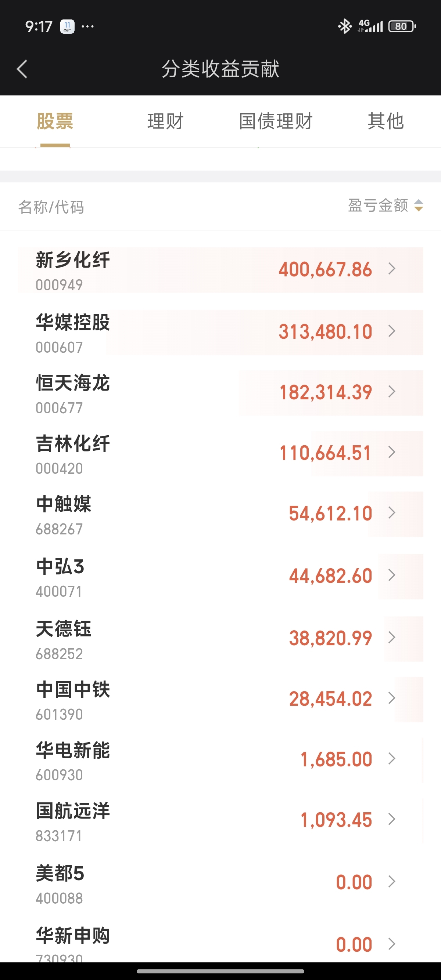
Task: Select the 其他 tab
Action: [386, 121]
